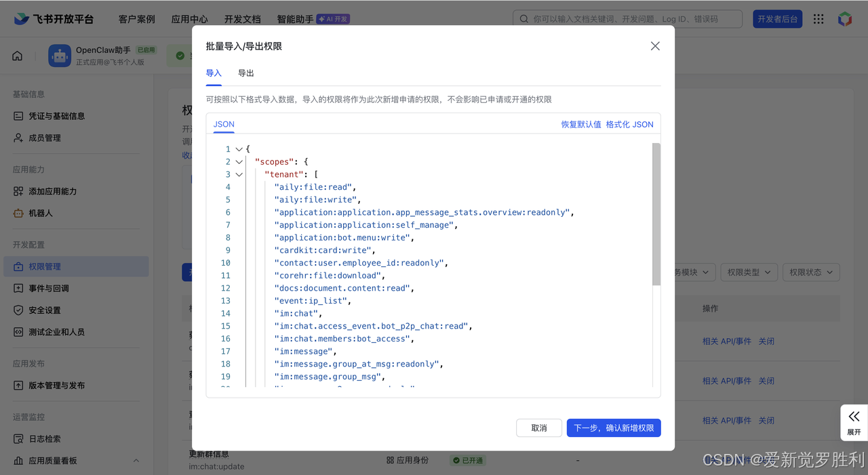Open 事件与回调 in sidebar

(49, 288)
